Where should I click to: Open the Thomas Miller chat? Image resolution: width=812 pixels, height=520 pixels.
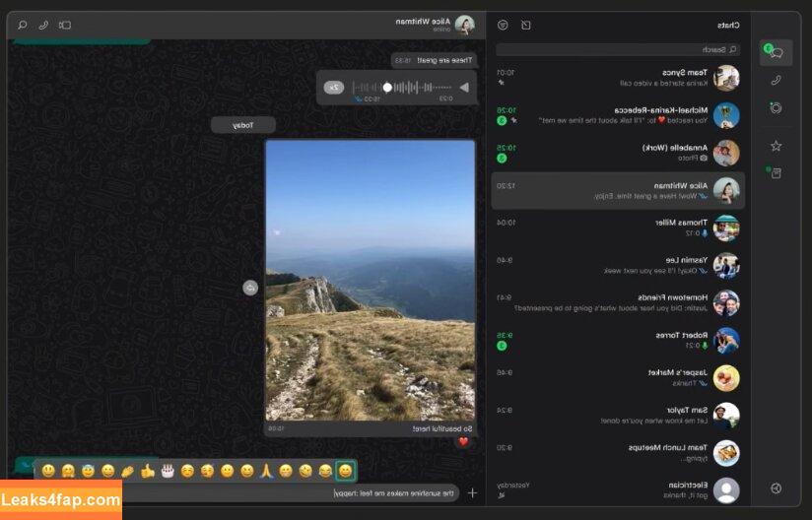coord(618,228)
